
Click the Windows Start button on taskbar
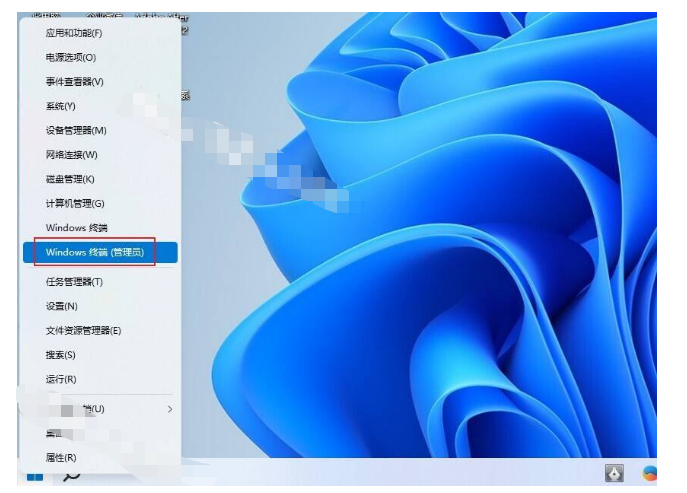pyautogui.click(x=35, y=475)
